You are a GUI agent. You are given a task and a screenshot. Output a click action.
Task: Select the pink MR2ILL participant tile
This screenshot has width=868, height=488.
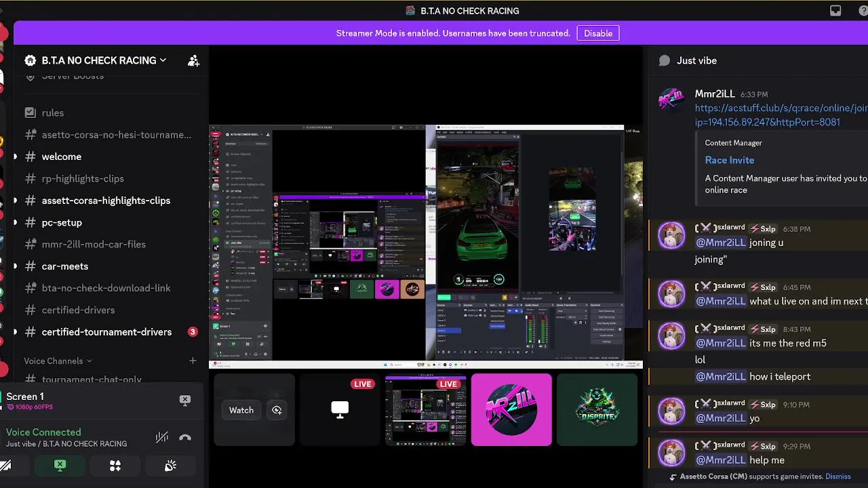(511, 409)
